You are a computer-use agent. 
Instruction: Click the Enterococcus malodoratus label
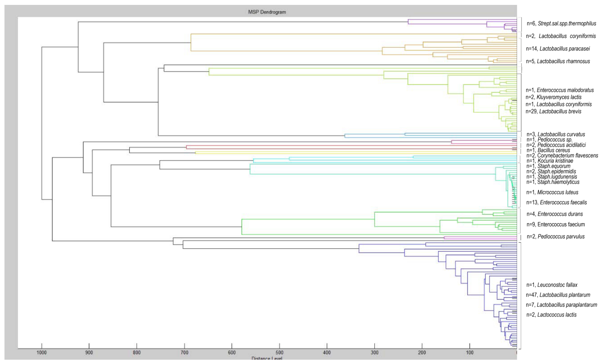pyautogui.click(x=560, y=90)
